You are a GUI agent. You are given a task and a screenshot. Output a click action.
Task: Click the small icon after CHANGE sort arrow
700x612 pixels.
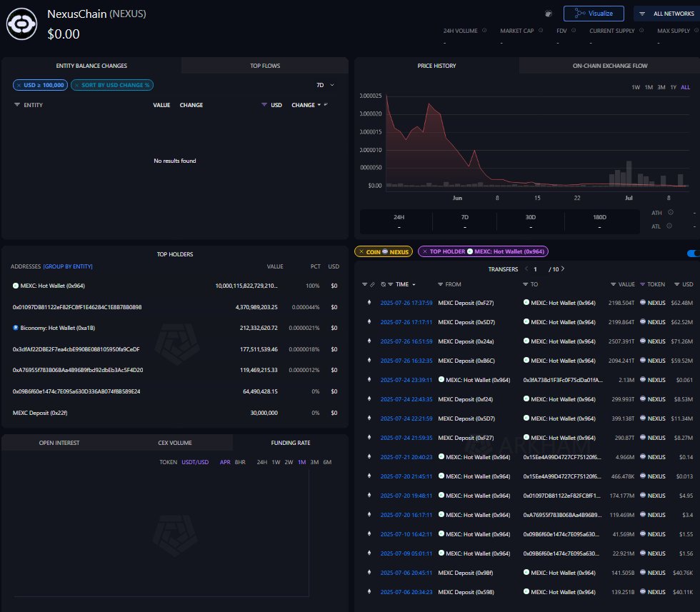click(326, 104)
